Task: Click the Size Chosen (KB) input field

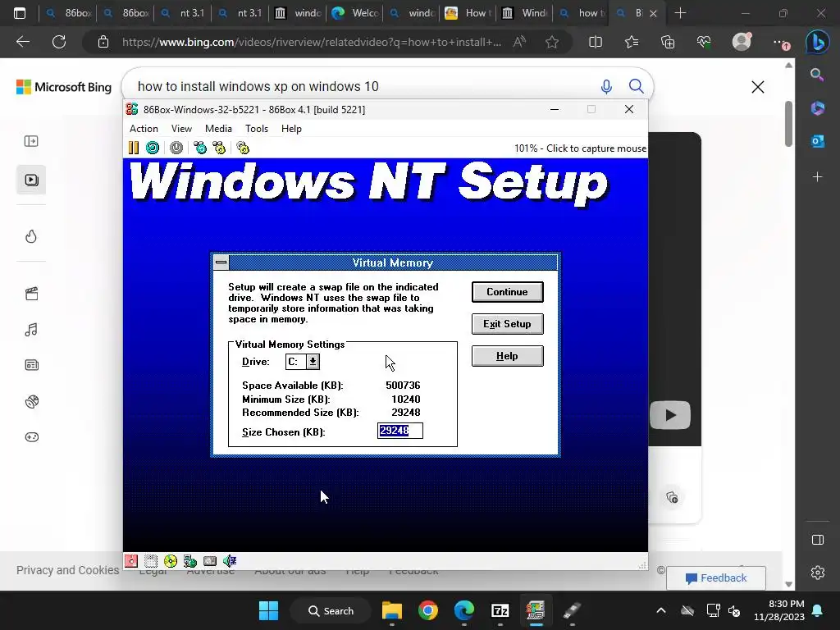Action: pos(400,431)
